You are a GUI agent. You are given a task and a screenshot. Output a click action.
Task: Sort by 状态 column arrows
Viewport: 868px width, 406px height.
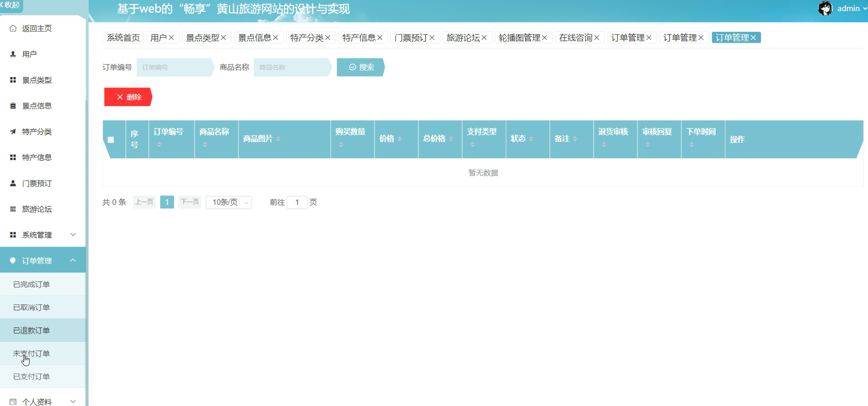click(531, 139)
